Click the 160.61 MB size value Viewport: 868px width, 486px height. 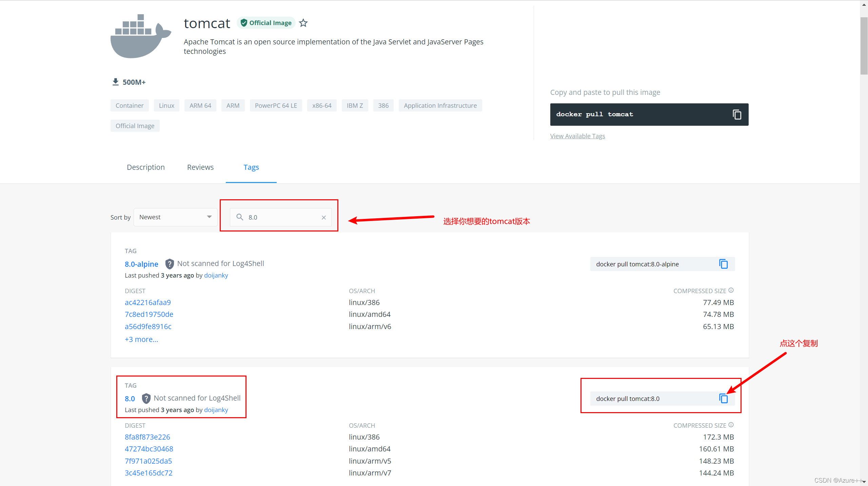coord(716,449)
